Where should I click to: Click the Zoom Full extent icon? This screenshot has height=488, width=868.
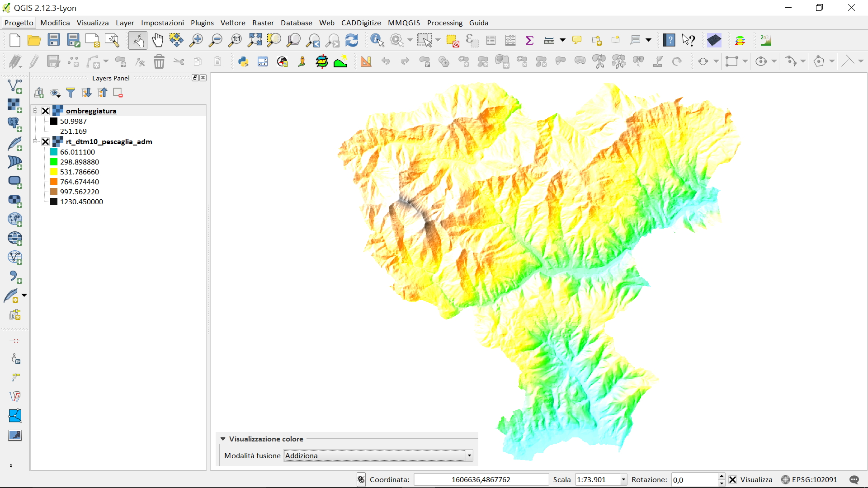[255, 40]
